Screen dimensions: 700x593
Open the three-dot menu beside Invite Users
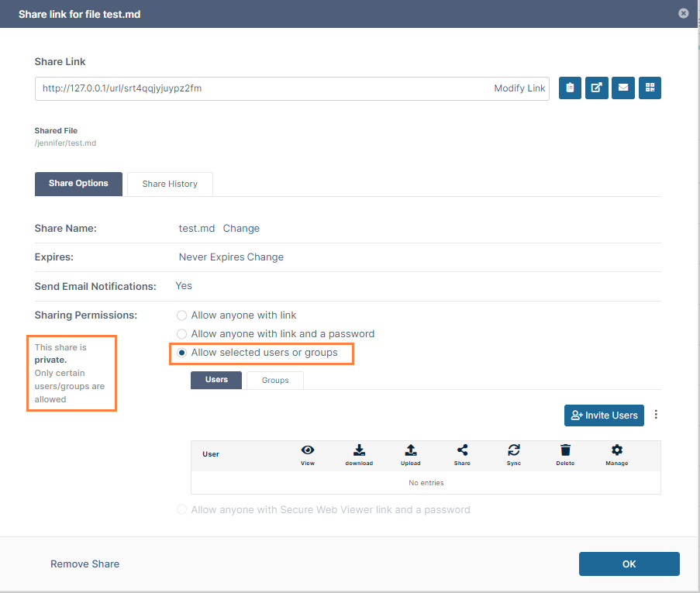click(656, 415)
